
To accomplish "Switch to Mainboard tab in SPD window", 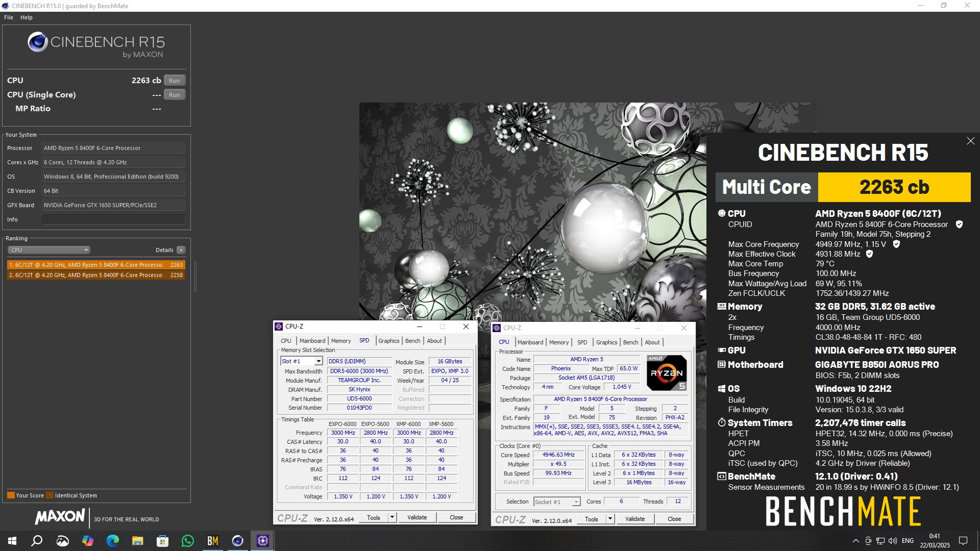I will pos(312,341).
